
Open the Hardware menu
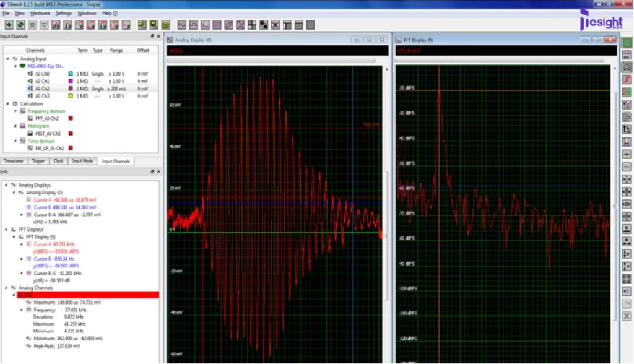tap(40, 14)
